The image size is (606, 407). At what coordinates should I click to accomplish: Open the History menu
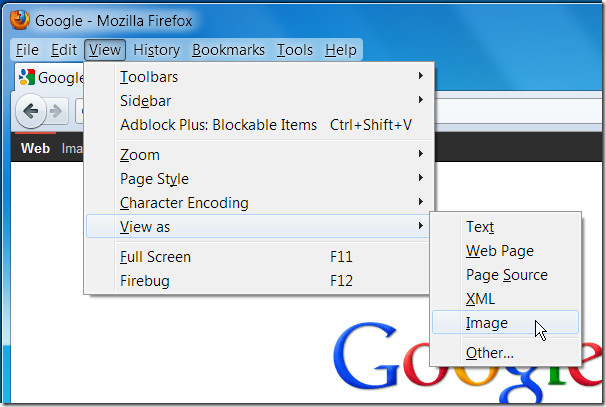[x=157, y=50]
